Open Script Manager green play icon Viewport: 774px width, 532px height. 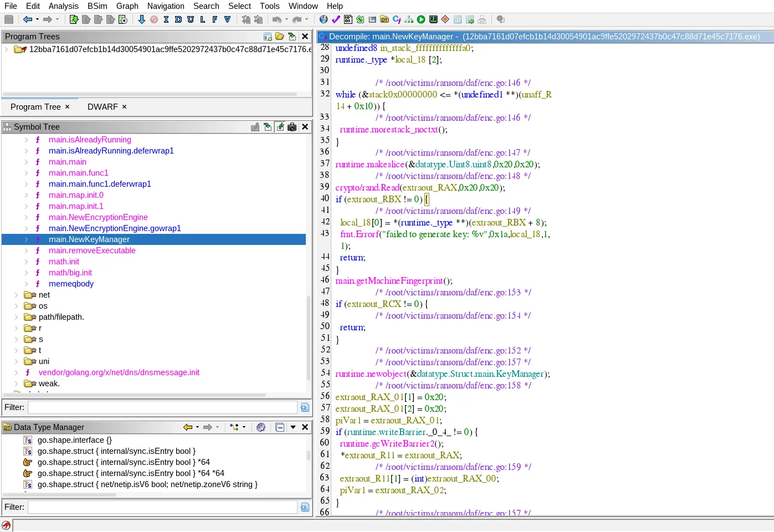[421, 19]
